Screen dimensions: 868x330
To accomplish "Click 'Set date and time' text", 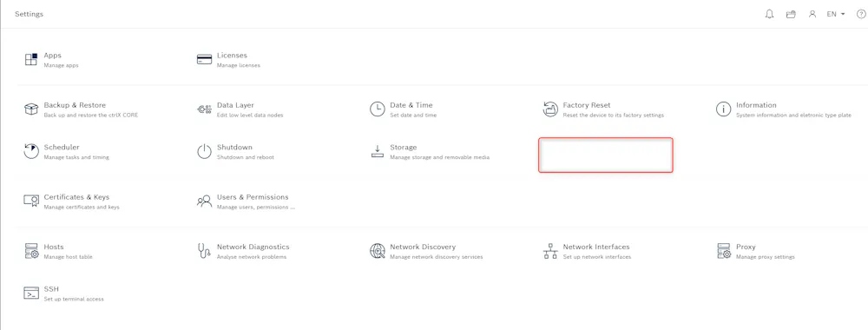I will point(413,115).
